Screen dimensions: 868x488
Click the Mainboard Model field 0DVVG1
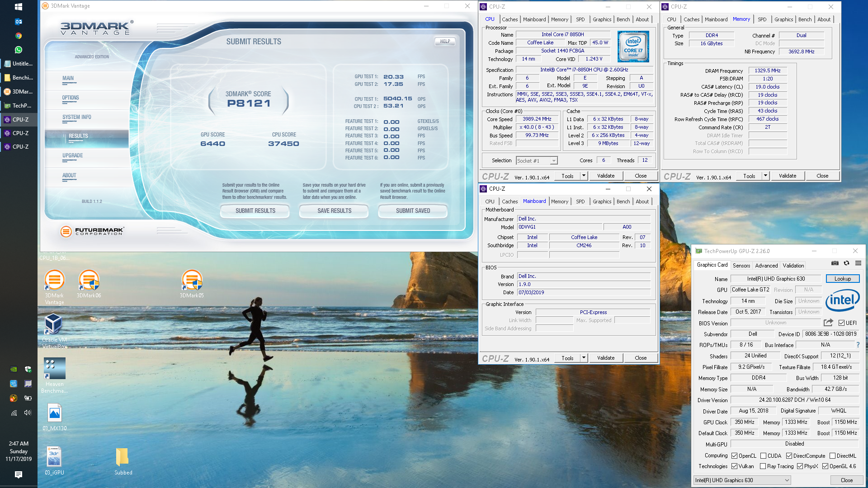[559, 227]
